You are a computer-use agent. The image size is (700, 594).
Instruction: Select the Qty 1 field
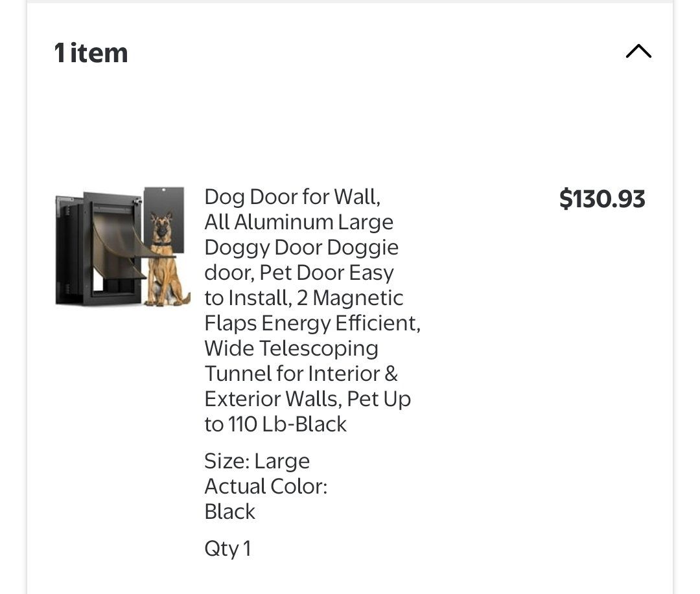click(x=227, y=548)
